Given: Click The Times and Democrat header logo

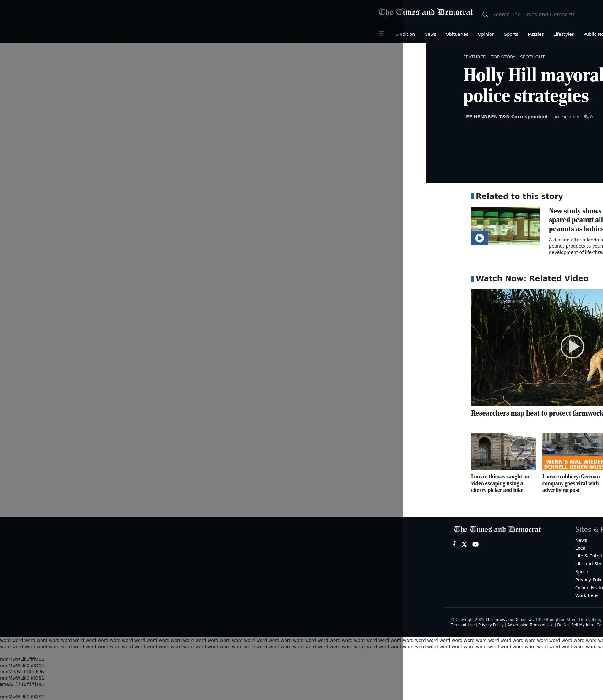Looking at the screenshot, I should pyautogui.click(x=426, y=13).
